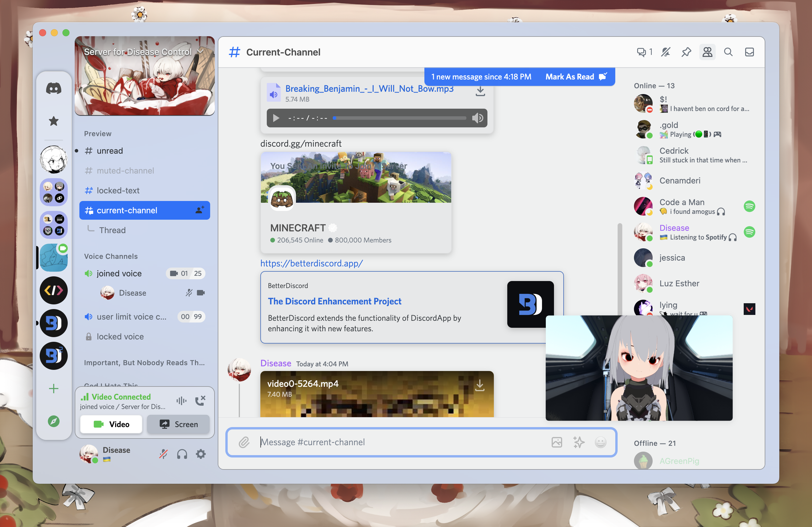Play the mp3 audio attachment
Image resolution: width=812 pixels, height=527 pixels.
pos(276,118)
